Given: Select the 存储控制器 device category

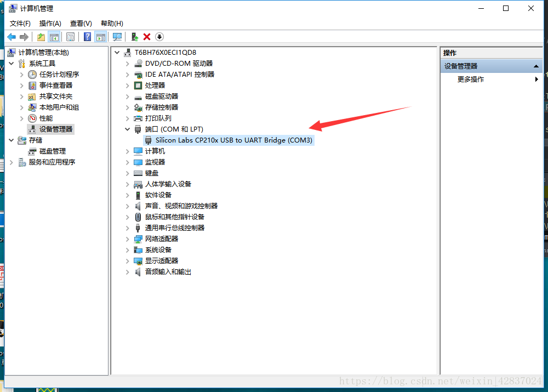Looking at the screenshot, I should point(162,107).
